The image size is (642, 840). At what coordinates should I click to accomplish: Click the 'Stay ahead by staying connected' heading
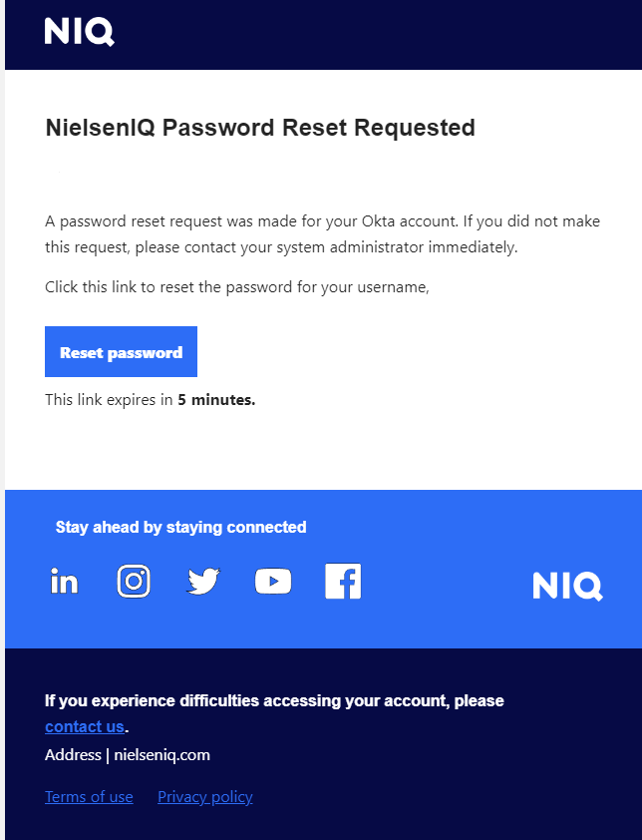[181, 527]
